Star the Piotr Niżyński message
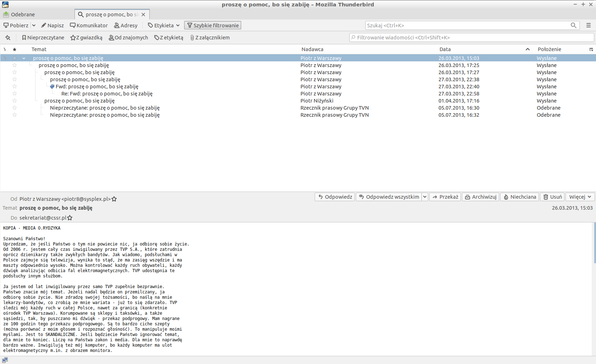The height and width of the screenshot is (364, 596). [x=15, y=101]
